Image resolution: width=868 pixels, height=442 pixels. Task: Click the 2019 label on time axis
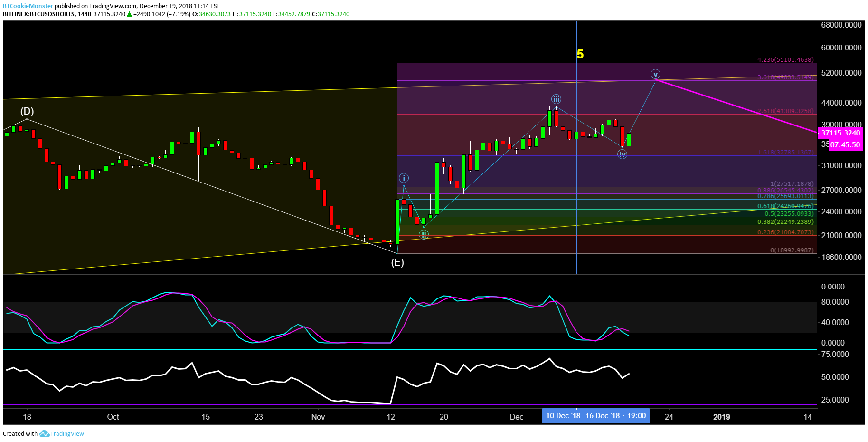click(722, 417)
